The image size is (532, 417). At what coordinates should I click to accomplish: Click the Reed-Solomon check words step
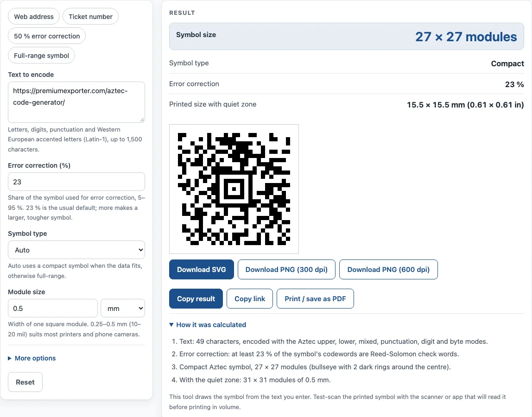(x=319, y=354)
